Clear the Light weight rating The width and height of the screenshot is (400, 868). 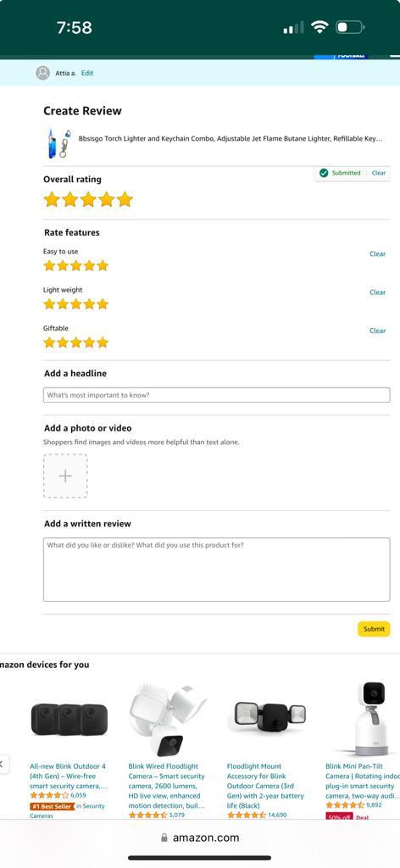378,292
